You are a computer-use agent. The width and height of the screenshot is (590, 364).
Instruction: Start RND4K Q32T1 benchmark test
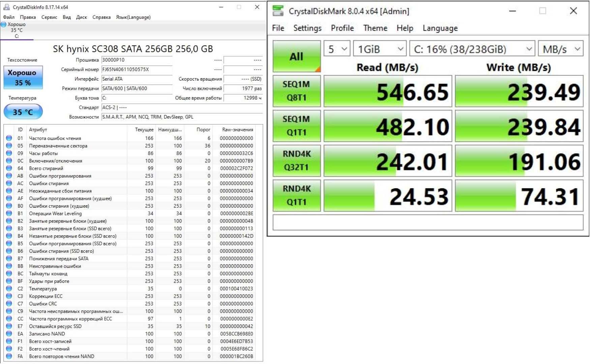point(297,160)
